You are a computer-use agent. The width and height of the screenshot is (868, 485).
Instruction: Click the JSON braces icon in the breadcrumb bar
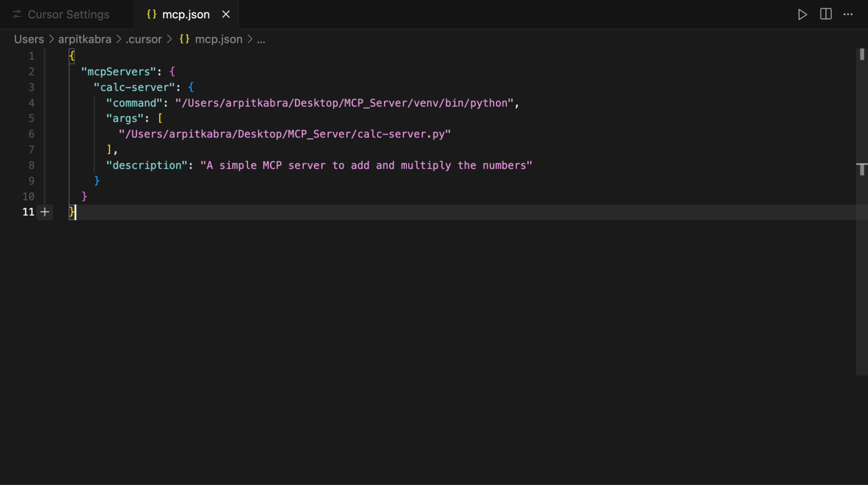[184, 39]
